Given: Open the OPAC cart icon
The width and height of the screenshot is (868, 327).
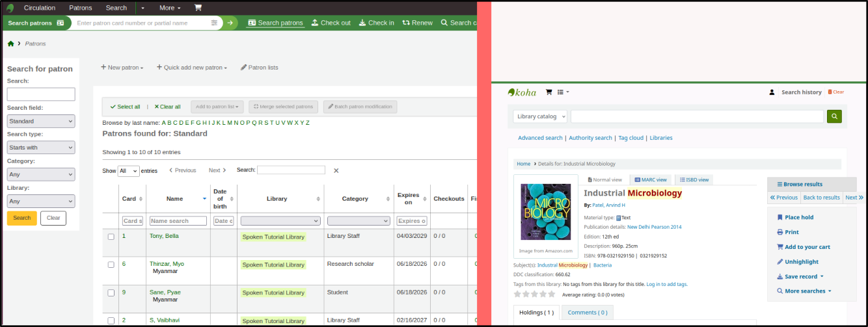Looking at the screenshot, I should pyautogui.click(x=549, y=92).
